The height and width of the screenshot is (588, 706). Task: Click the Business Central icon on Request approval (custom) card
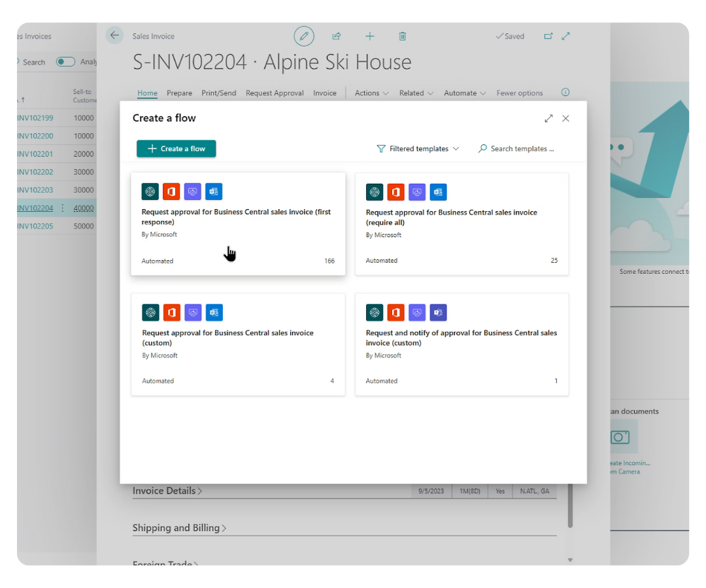click(x=151, y=313)
